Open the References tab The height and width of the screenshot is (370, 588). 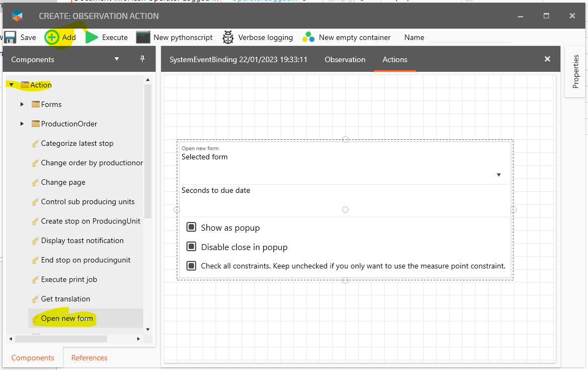click(89, 358)
